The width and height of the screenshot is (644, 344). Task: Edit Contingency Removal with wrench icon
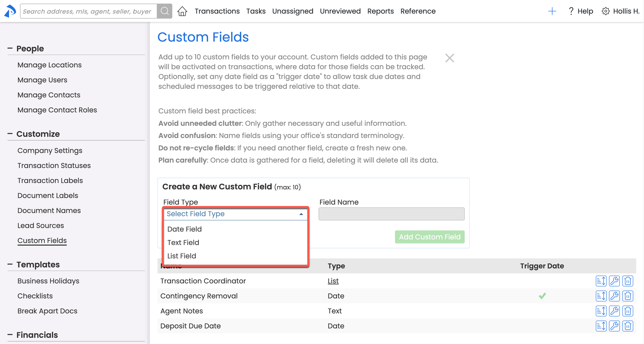click(614, 296)
